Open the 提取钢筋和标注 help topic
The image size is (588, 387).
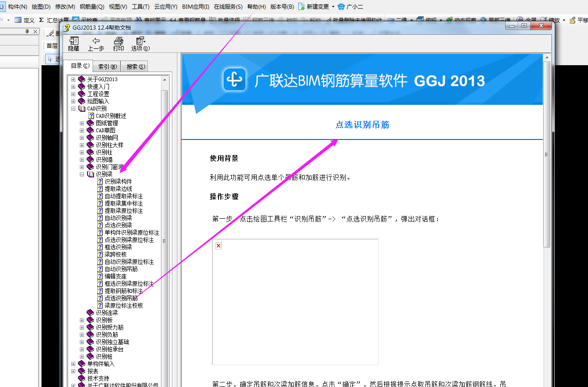pos(124,291)
